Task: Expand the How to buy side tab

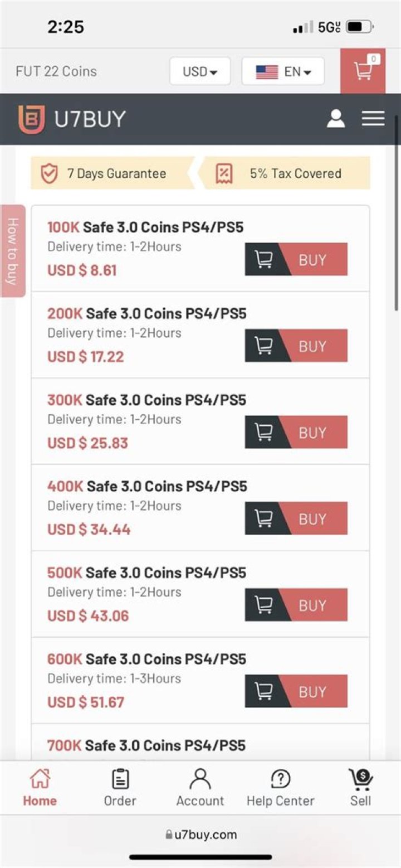Action: 12,251
